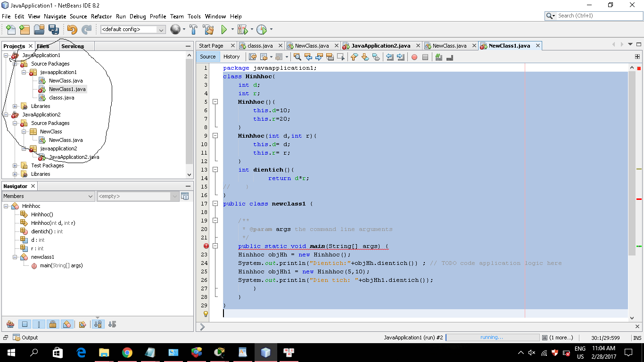Viewport: 644px width, 362px height.
Task: Collapse the JavaApplication1 project node
Action: pos(6,55)
